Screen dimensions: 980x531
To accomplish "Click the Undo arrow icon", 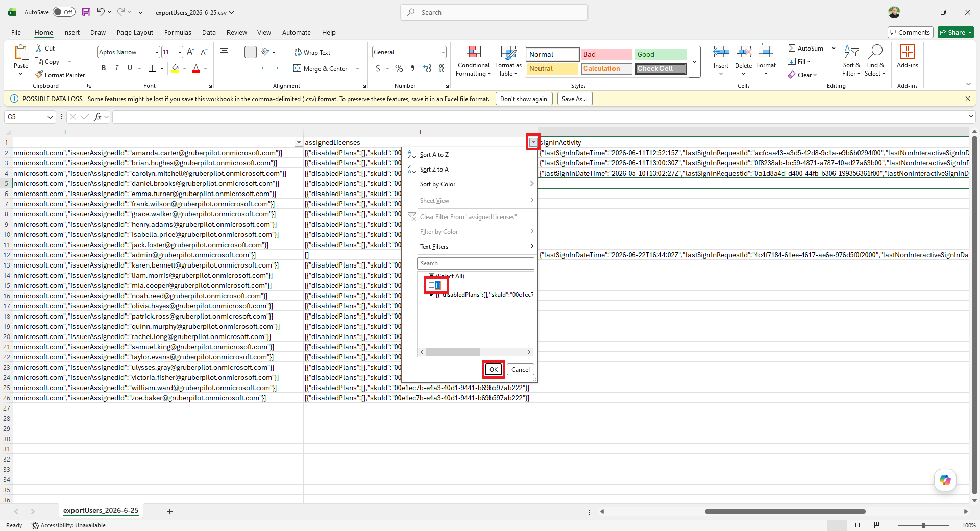I will (101, 12).
